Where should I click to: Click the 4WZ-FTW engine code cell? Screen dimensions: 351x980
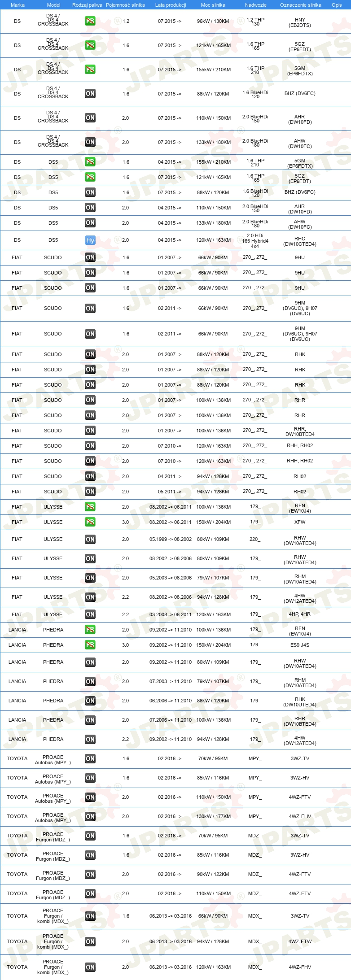tap(300, 942)
